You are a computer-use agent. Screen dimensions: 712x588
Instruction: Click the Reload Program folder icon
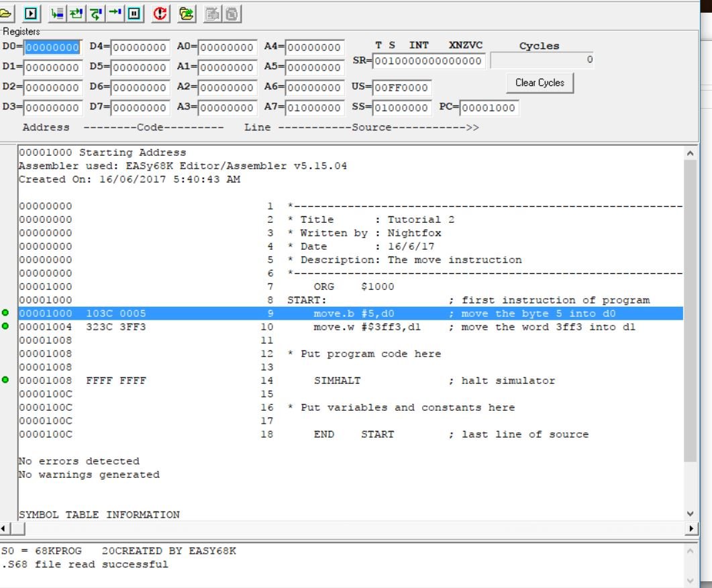pos(186,13)
